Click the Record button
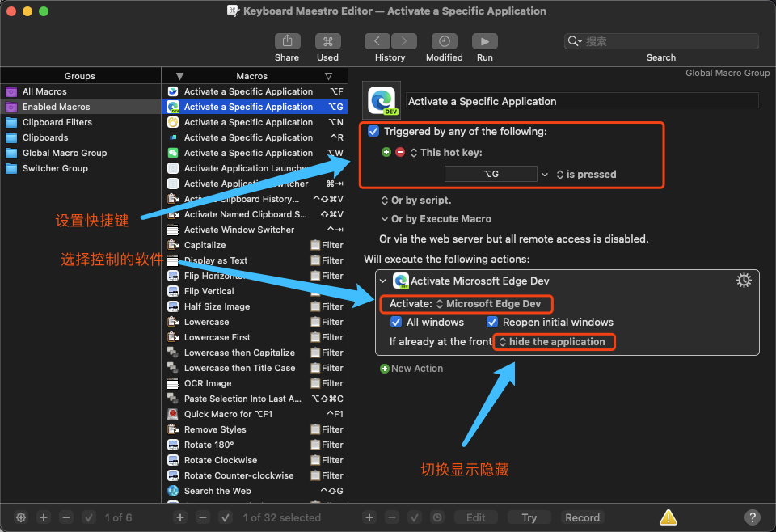Screen dimensions: 776x532 pos(583,517)
